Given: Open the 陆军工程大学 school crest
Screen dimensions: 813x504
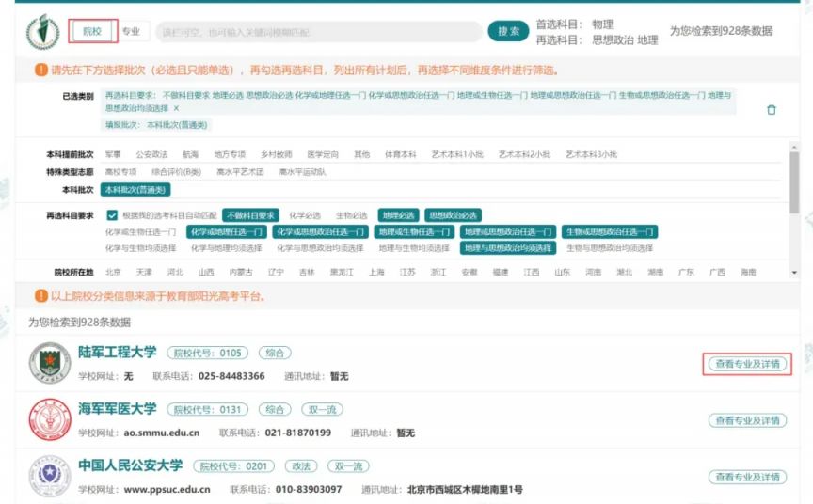Looking at the screenshot, I should click(x=50, y=363).
